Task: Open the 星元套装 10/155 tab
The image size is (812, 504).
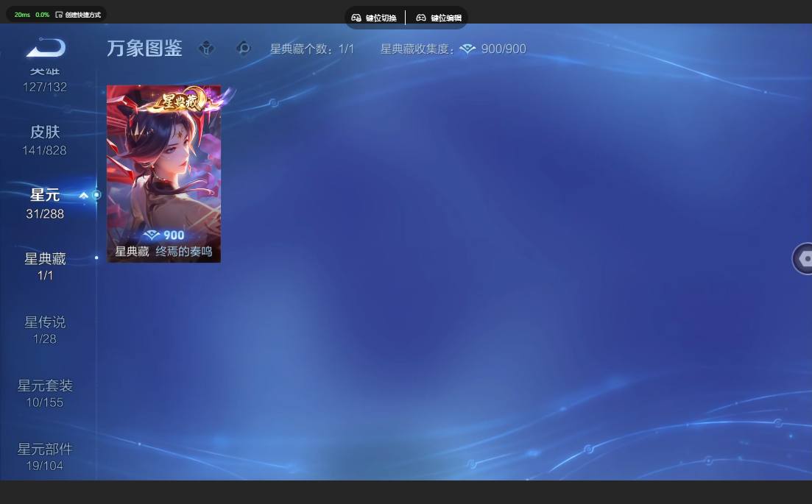Action: 45,393
